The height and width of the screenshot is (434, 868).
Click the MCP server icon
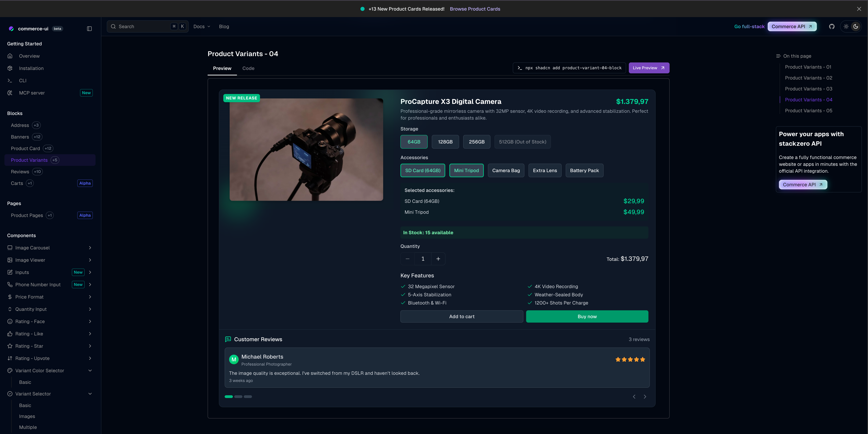pos(10,93)
